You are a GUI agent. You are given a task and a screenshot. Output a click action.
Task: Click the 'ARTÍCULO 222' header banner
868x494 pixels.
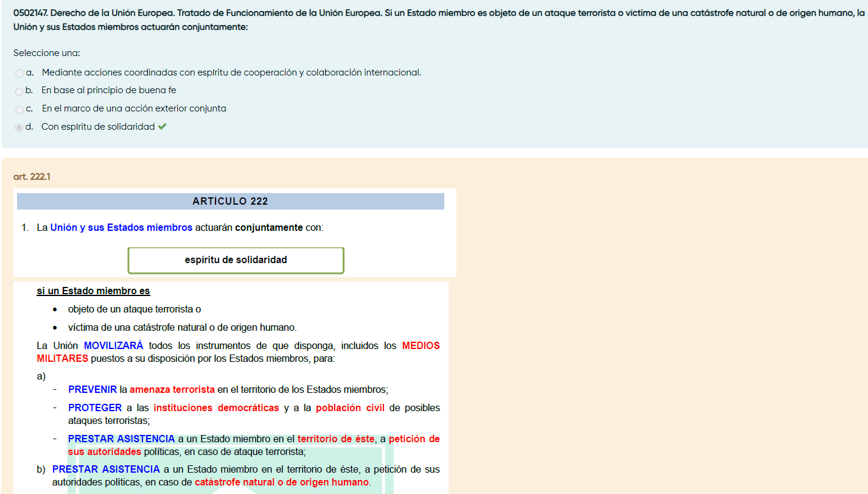230,202
